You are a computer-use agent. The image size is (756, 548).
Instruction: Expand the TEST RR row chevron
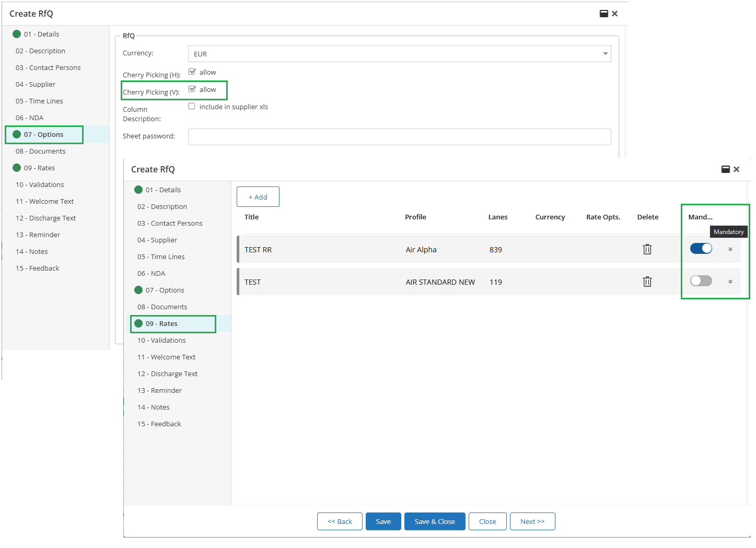coord(730,249)
